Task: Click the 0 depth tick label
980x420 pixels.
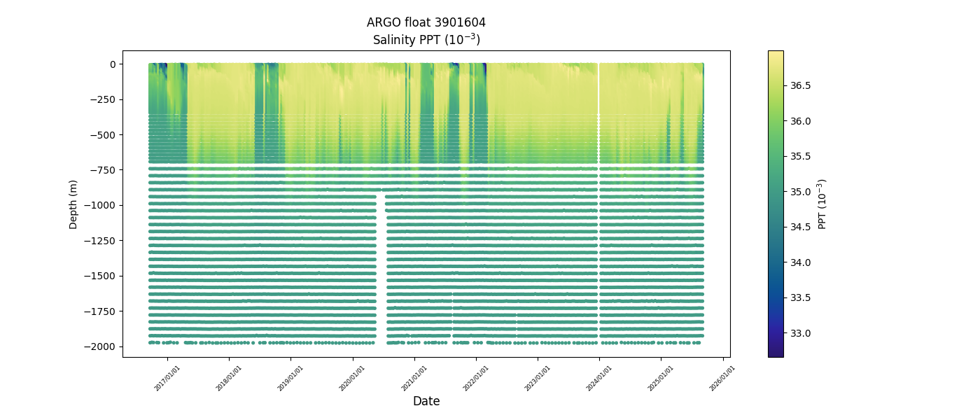Action: 113,64
